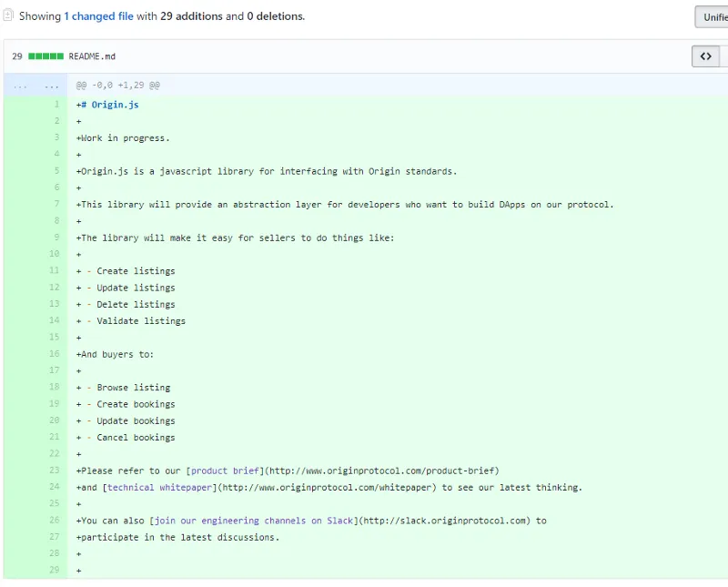Select line number 5
This screenshot has height=587, width=728.
pos(56,170)
